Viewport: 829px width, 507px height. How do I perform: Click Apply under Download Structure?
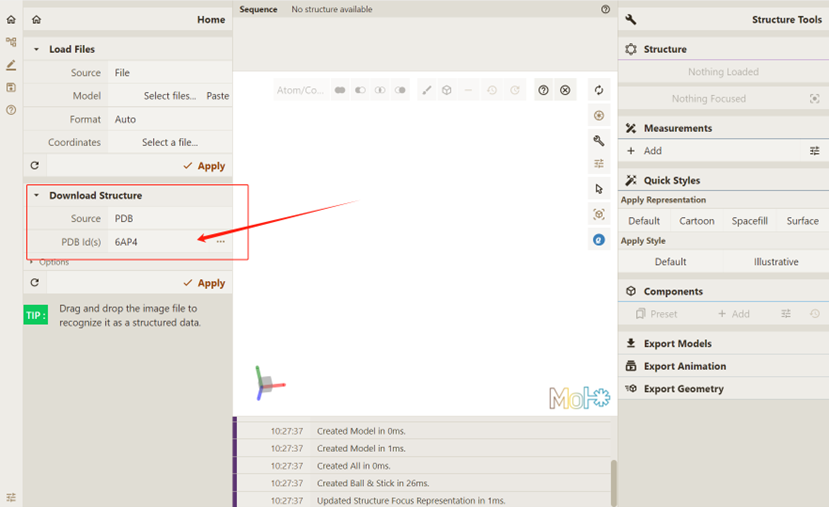204,283
